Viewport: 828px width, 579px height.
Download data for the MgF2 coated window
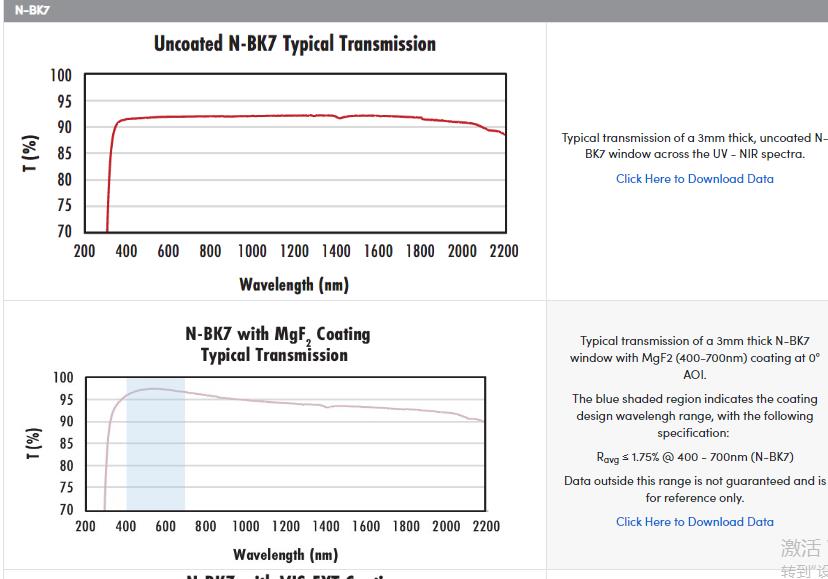pos(694,521)
